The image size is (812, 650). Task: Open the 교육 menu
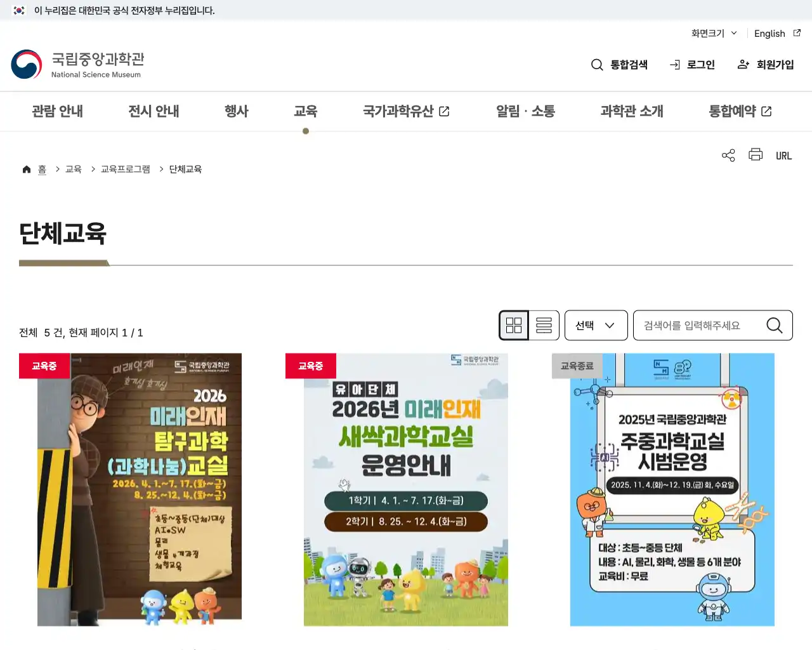pos(306,110)
